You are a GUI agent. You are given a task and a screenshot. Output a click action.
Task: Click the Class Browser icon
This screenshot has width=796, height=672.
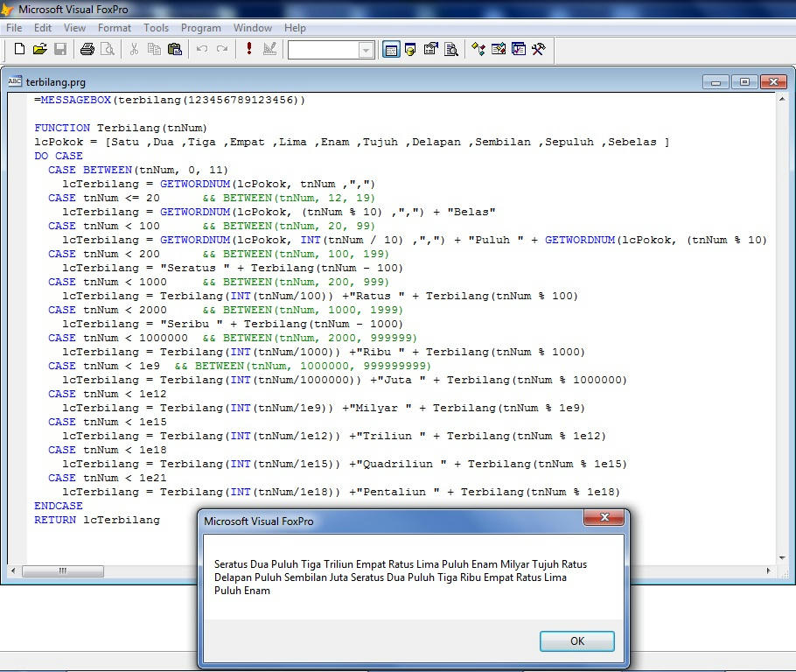pyautogui.click(x=478, y=49)
